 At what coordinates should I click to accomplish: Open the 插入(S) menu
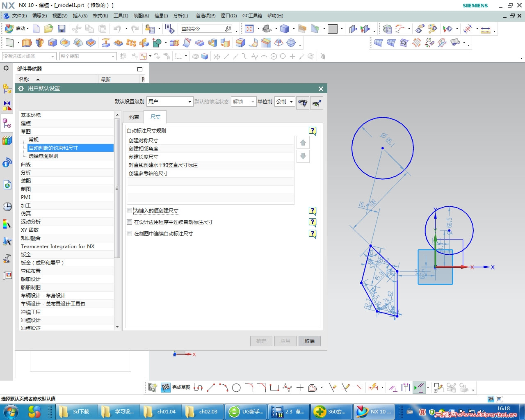tap(80, 16)
